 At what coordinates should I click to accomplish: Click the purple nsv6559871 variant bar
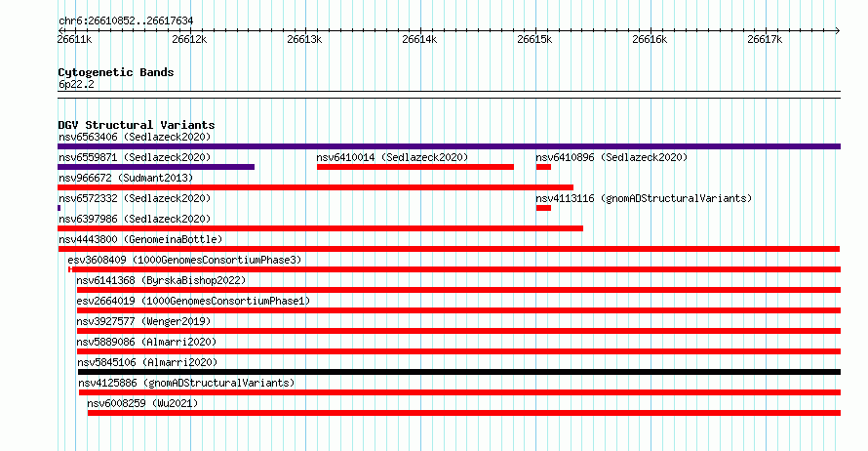click(x=156, y=167)
